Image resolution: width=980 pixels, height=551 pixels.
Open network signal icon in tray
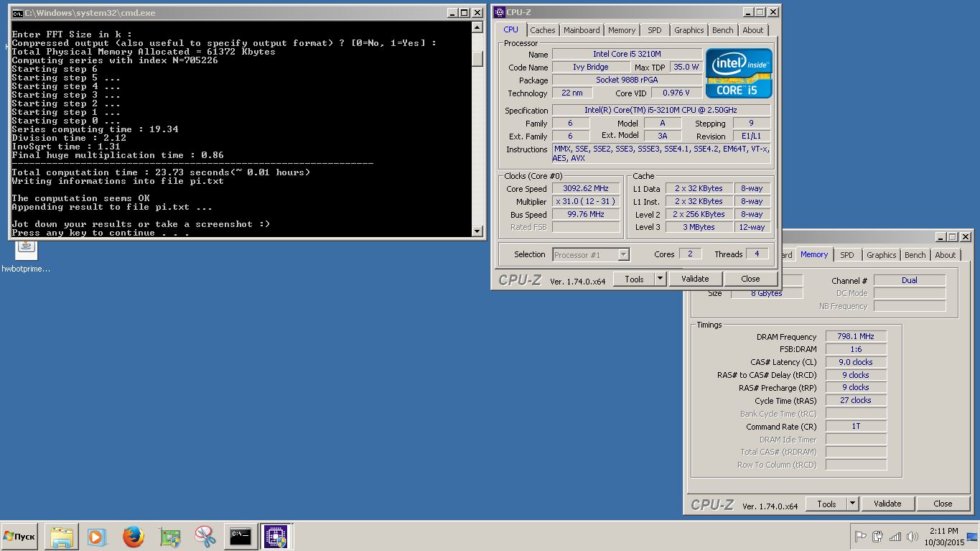[x=895, y=537]
